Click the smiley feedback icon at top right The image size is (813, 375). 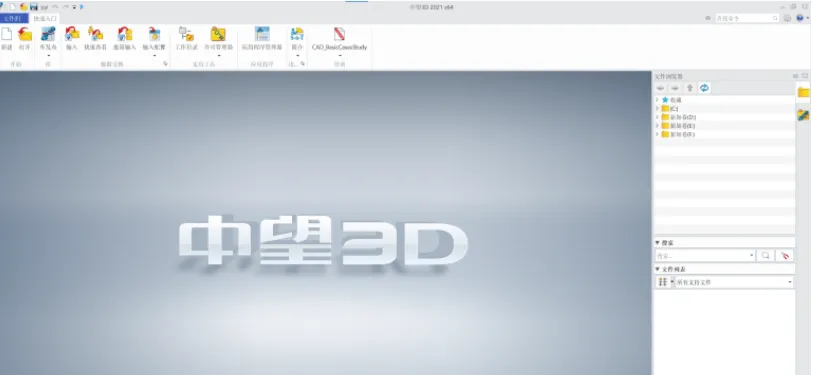tap(788, 18)
